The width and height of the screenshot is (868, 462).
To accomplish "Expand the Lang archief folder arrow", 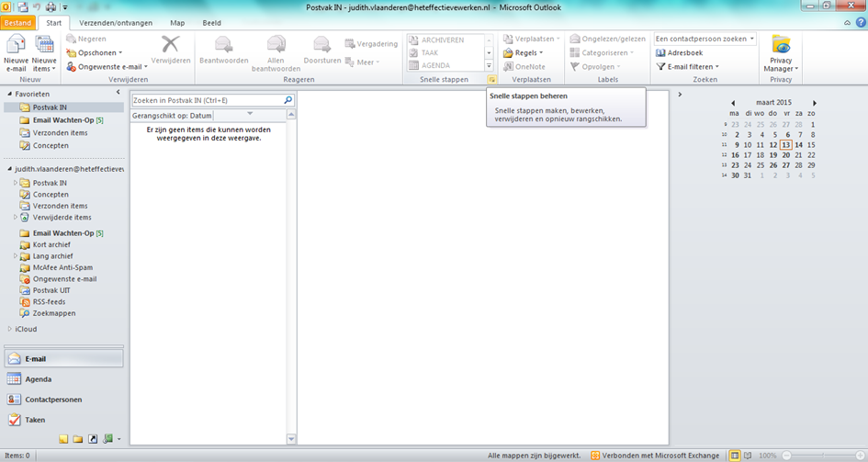I will coord(16,255).
